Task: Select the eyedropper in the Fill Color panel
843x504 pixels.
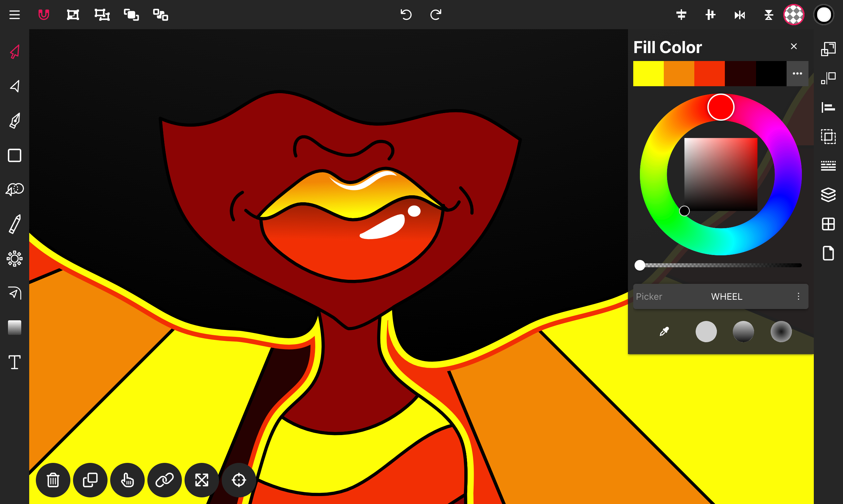Action: pos(664,331)
